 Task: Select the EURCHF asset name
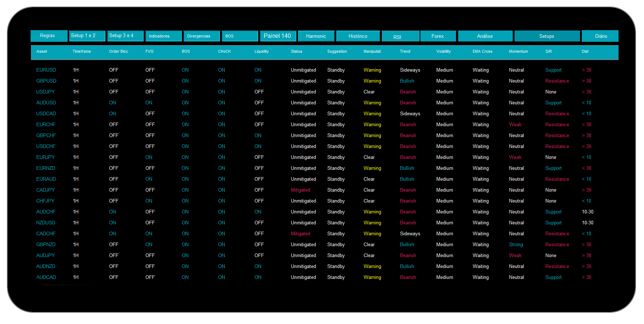point(46,125)
